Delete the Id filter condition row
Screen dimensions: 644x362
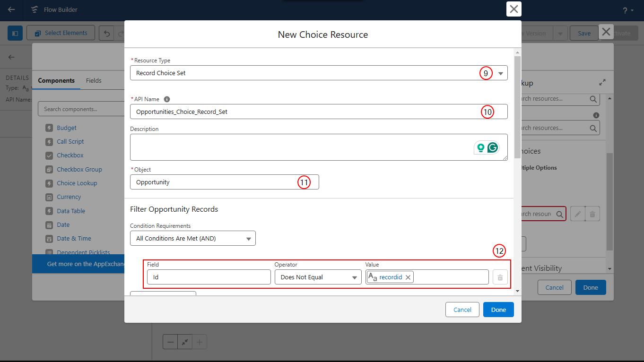pyautogui.click(x=500, y=277)
